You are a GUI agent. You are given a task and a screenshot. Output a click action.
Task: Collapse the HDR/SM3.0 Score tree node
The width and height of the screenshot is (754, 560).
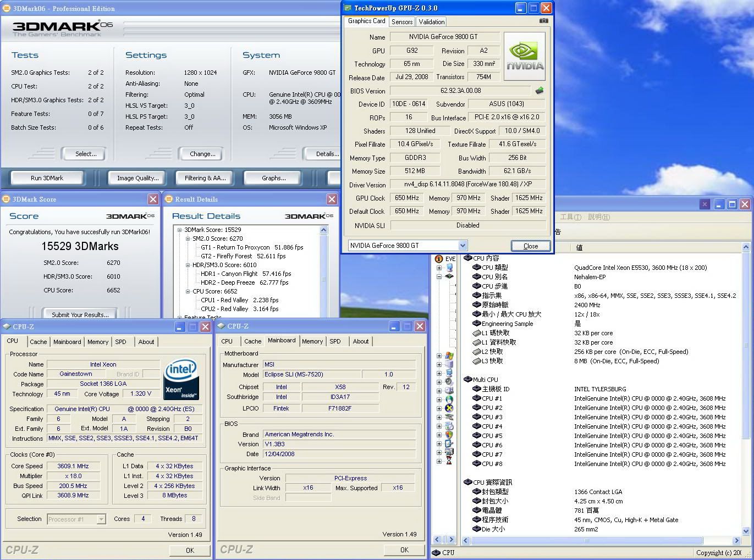point(188,265)
